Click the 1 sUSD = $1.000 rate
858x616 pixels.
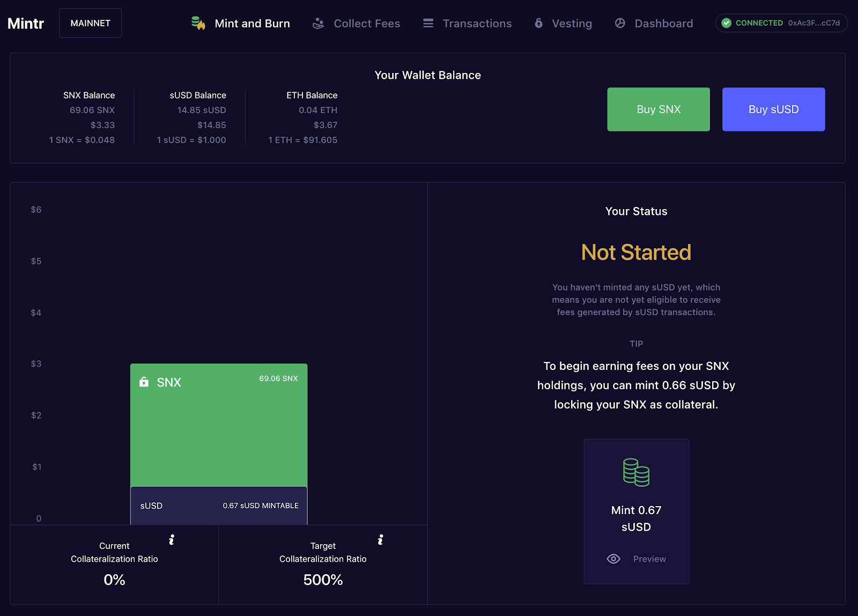(191, 140)
